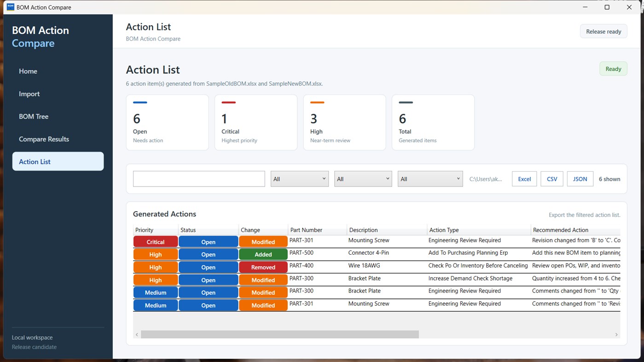Sort by Recommended Action column header
This screenshot has width=644, height=362.
[575, 230]
